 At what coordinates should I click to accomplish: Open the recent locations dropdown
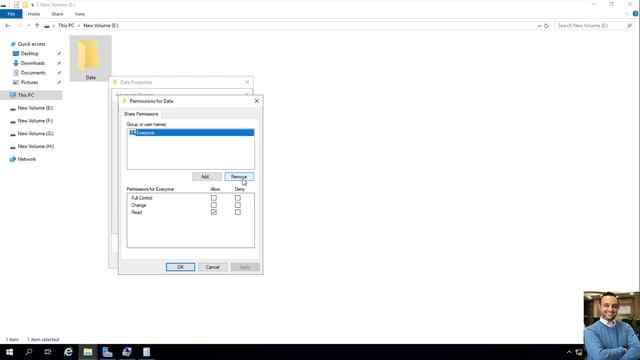[29, 26]
